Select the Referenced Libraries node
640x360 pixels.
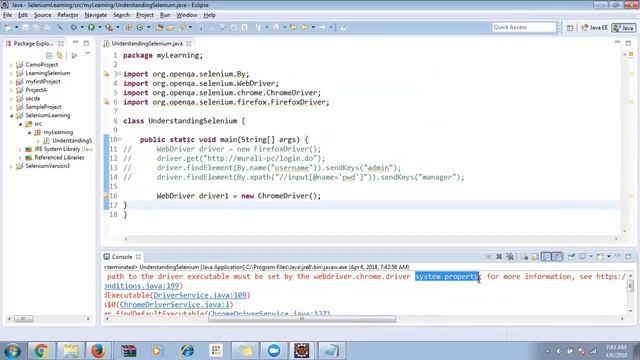pos(59,158)
